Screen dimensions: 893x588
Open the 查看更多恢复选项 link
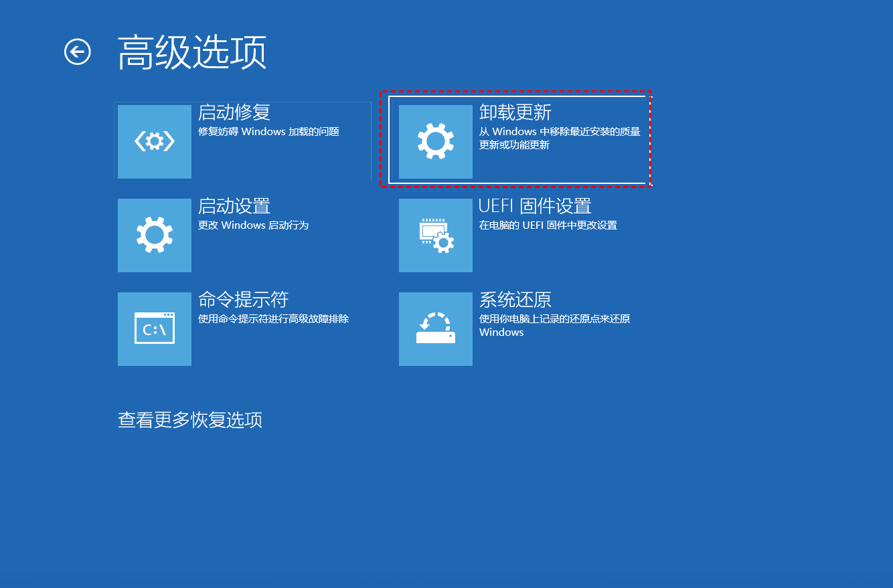(190, 420)
